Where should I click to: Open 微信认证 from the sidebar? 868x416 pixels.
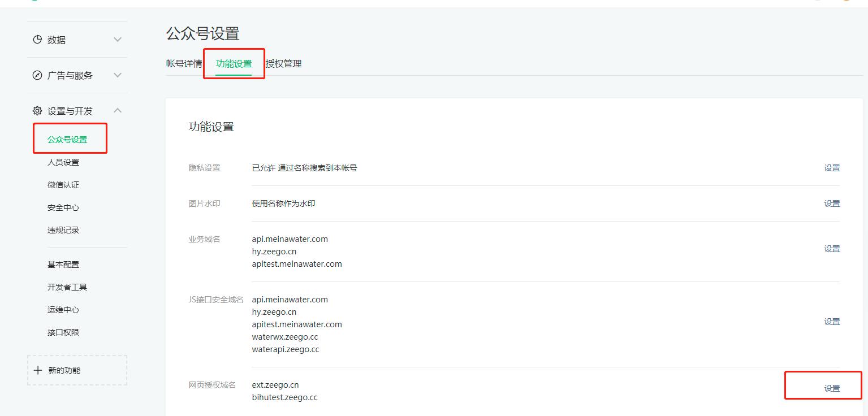coord(63,185)
